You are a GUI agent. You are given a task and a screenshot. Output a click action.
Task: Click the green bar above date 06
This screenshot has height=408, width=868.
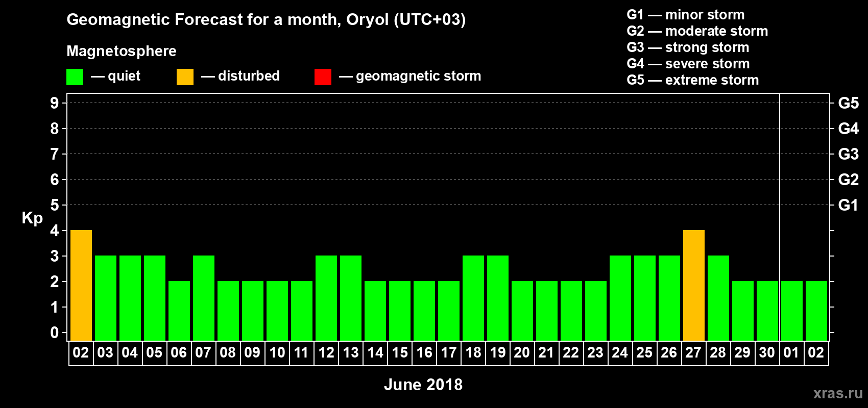click(179, 311)
